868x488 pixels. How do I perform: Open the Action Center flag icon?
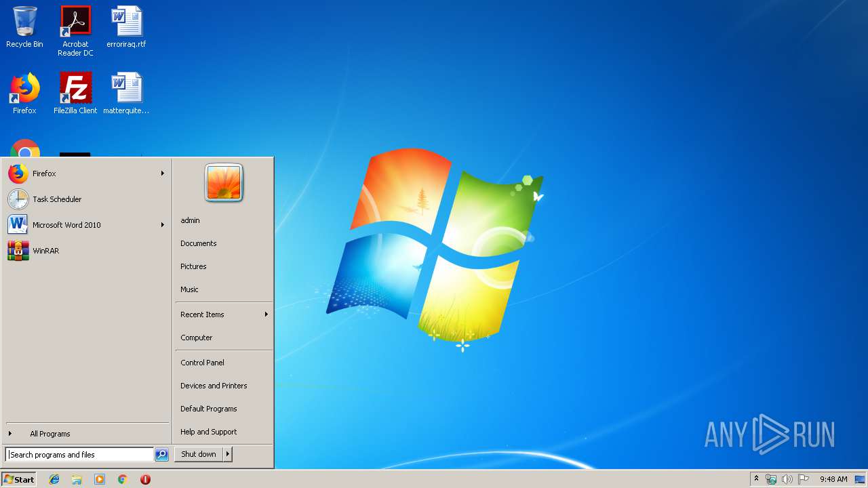(804, 479)
